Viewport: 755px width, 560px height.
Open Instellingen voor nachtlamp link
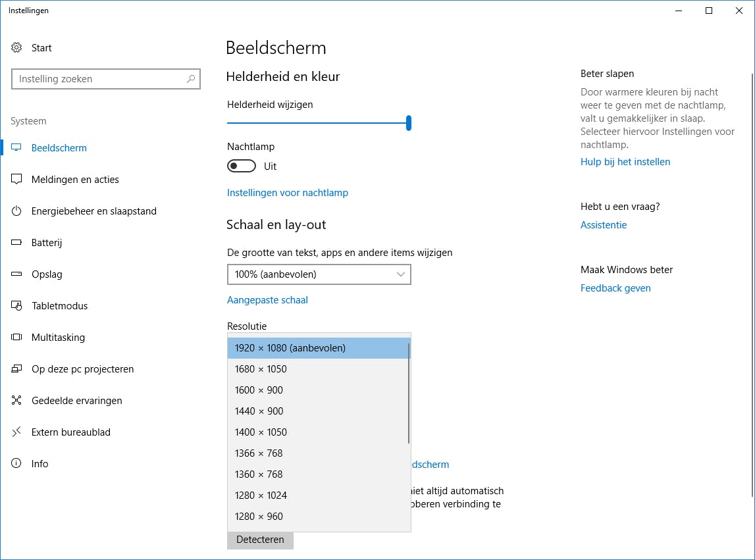[287, 193]
